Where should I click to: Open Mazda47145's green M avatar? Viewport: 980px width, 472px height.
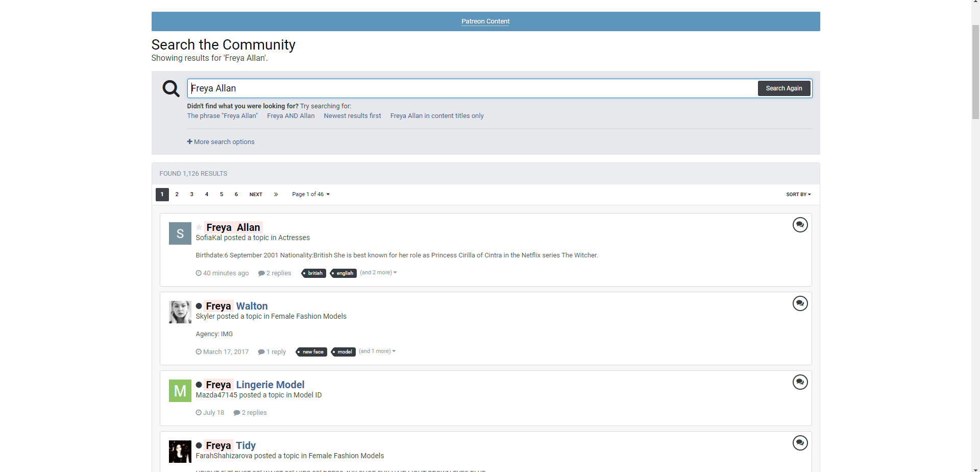[x=180, y=391]
